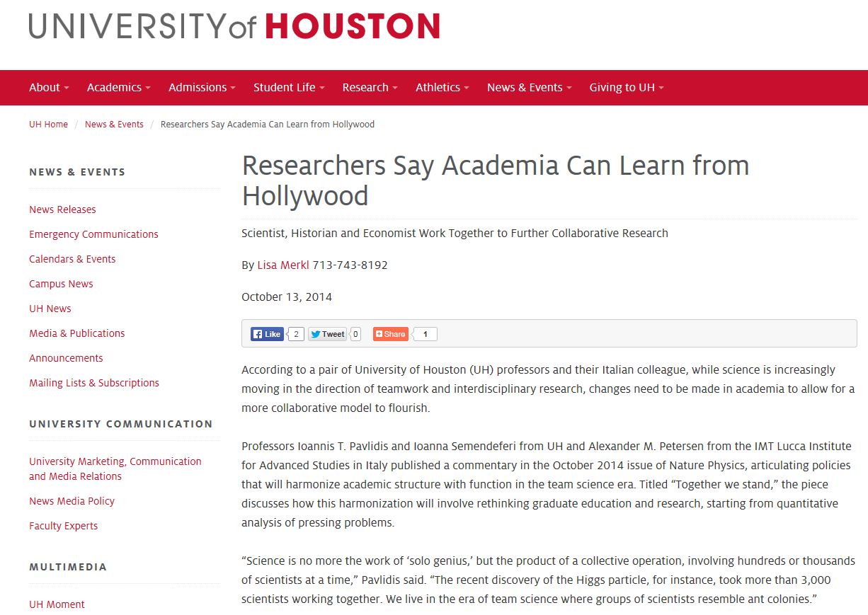The image size is (868, 615).
Task: Open News Releases sidebar link
Action: 62,209
